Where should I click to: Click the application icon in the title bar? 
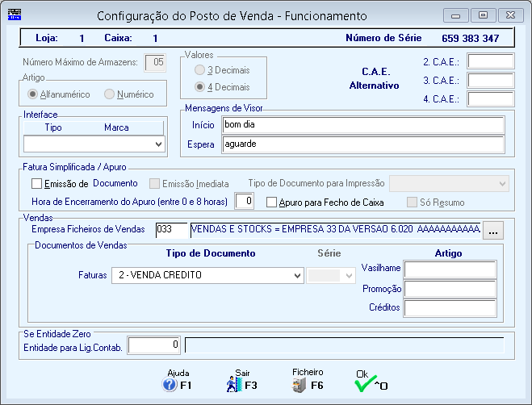point(15,15)
